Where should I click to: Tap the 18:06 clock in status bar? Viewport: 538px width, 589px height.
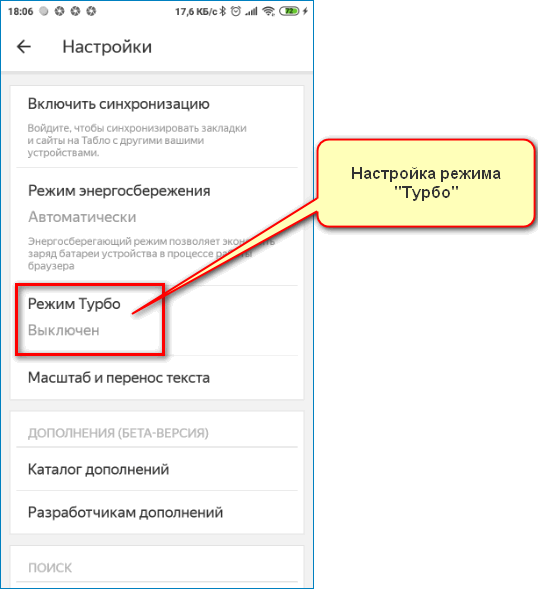(x=20, y=12)
